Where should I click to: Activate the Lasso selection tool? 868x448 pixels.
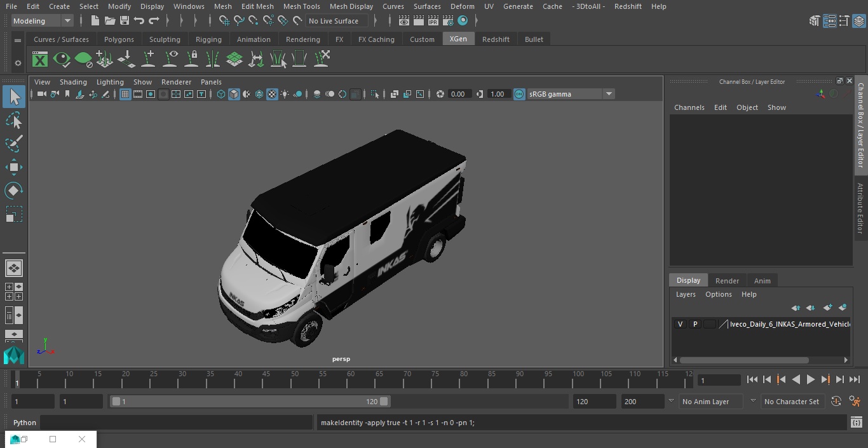pos(14,120)
